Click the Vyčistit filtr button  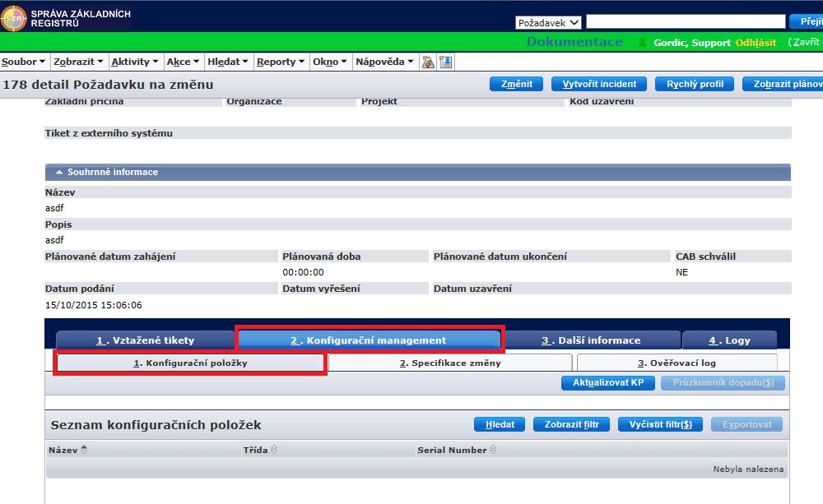[x=660, y=424]
